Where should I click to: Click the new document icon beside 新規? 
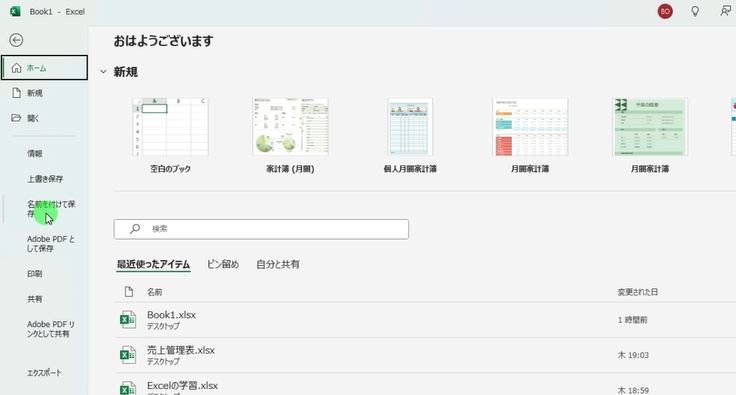pos(16,92)
